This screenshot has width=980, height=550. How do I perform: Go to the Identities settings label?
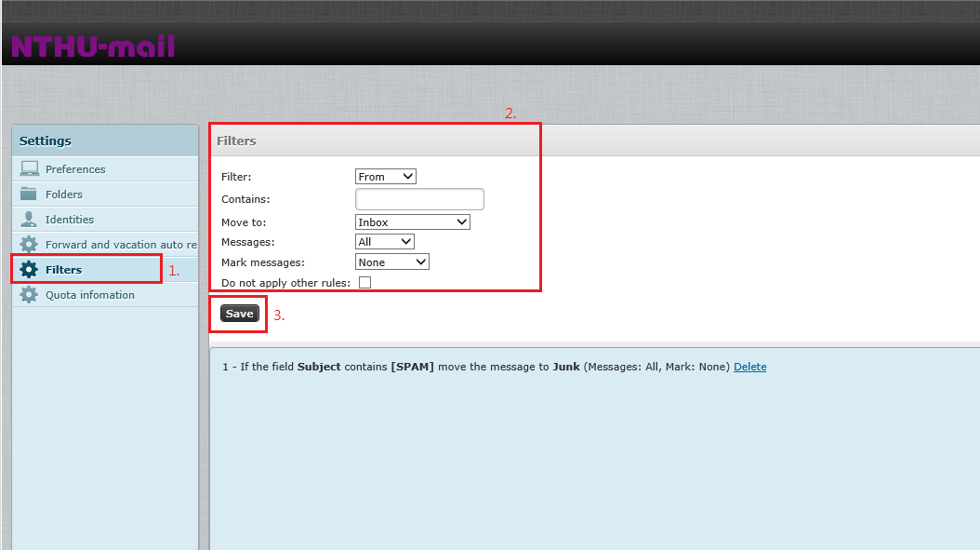click(x=70, y=220)
